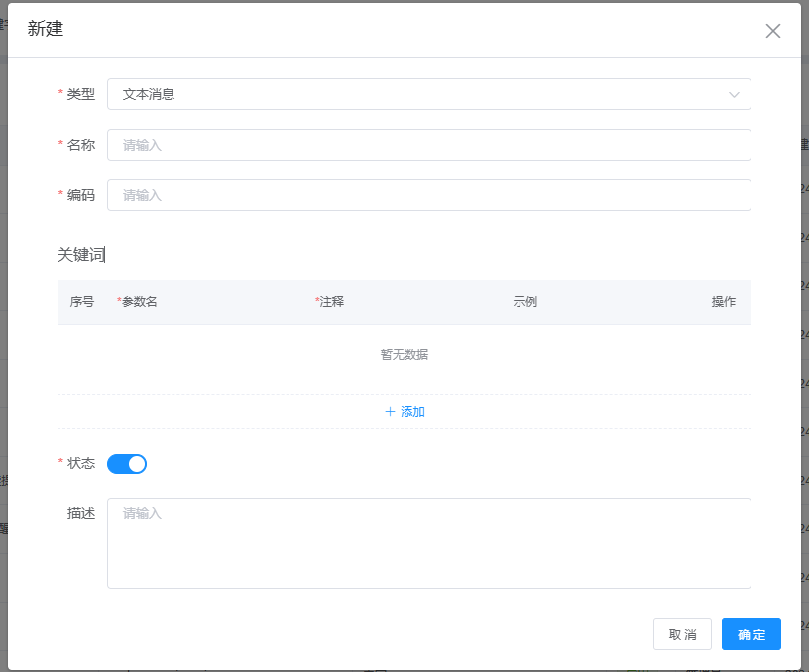Click into the 编码 input field

pos(428,195)
